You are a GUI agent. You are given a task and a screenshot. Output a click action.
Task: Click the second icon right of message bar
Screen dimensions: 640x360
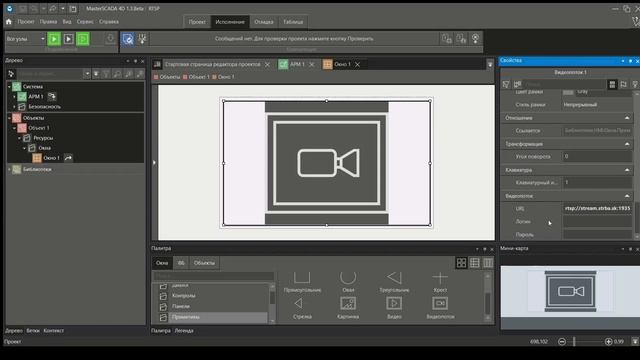461,39
